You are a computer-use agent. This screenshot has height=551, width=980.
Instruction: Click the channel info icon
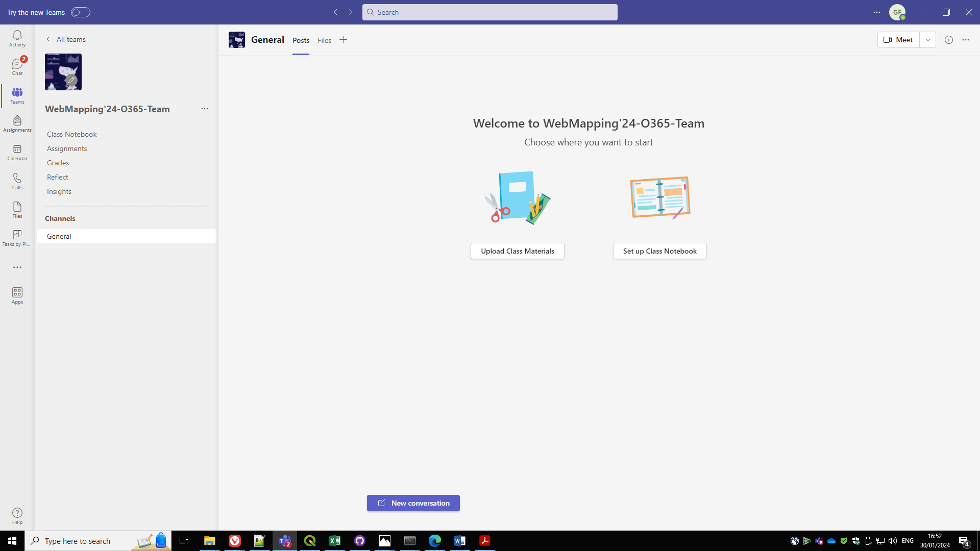pos(948,40)
